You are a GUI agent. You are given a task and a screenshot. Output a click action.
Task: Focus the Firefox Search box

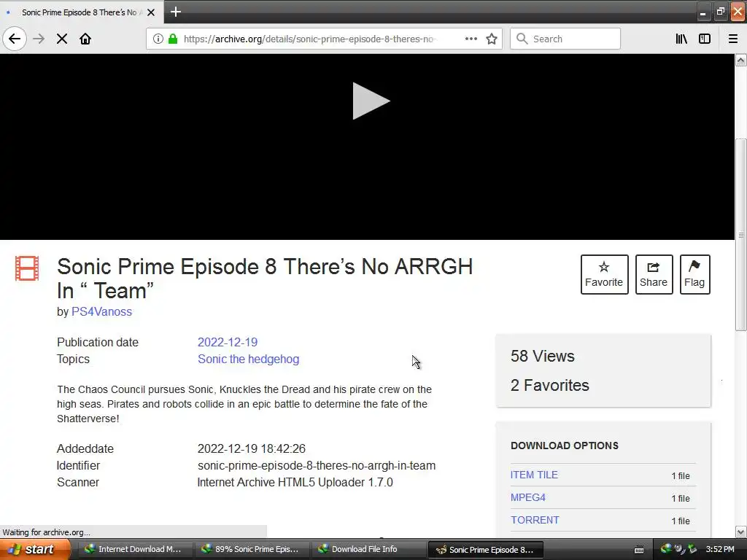tap(565, 39)
